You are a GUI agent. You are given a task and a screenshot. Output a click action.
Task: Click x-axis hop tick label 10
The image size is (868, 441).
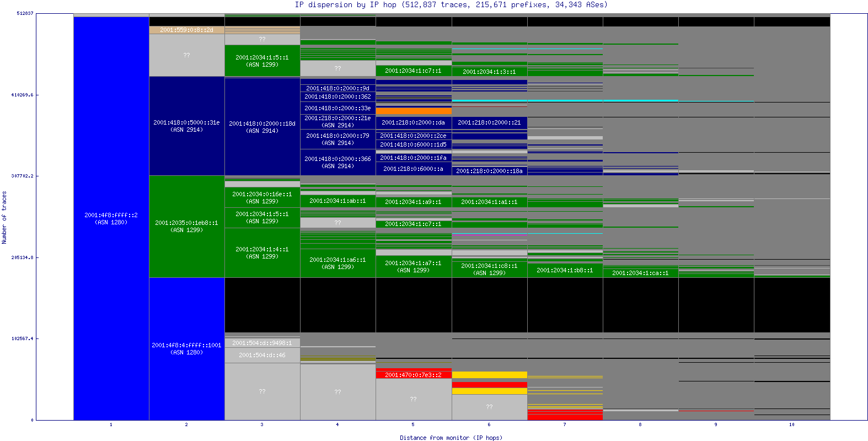click(x=791, y=424)
